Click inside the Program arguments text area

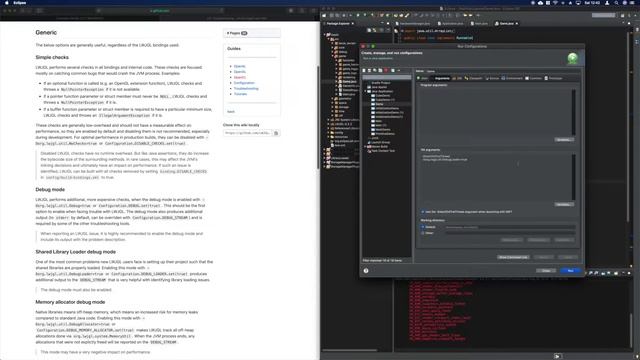pyautogui.click(x=496, y=112)
